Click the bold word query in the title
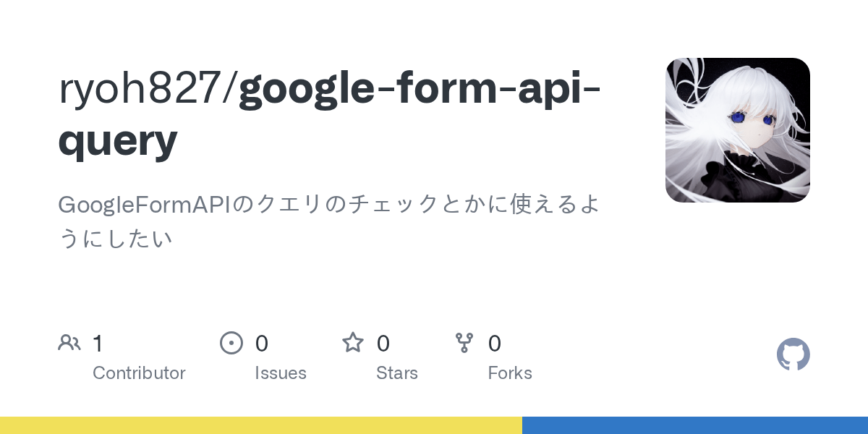Image resolution: width=868 pixels, height=434 pixels. [118, 140]
